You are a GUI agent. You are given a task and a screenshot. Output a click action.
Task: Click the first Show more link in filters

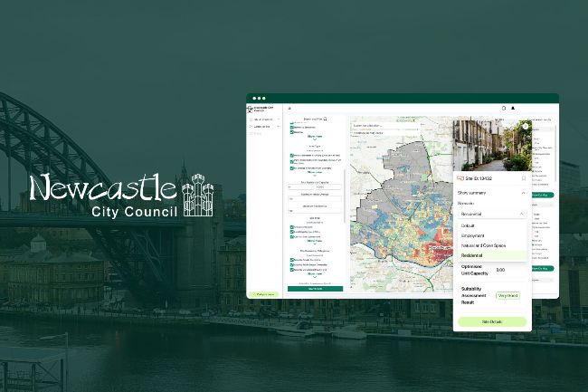[315, 137]
